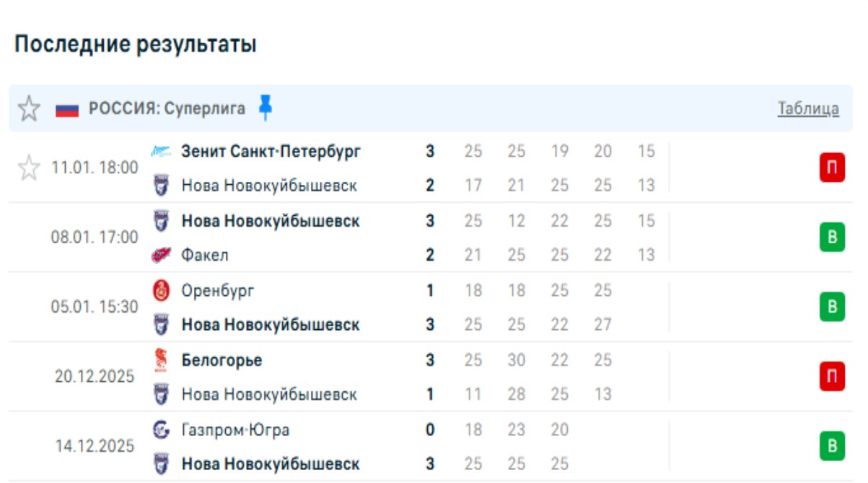Click green В win badge for Fakel match
This screenshot has width=868, height=483.
(831, 238)
